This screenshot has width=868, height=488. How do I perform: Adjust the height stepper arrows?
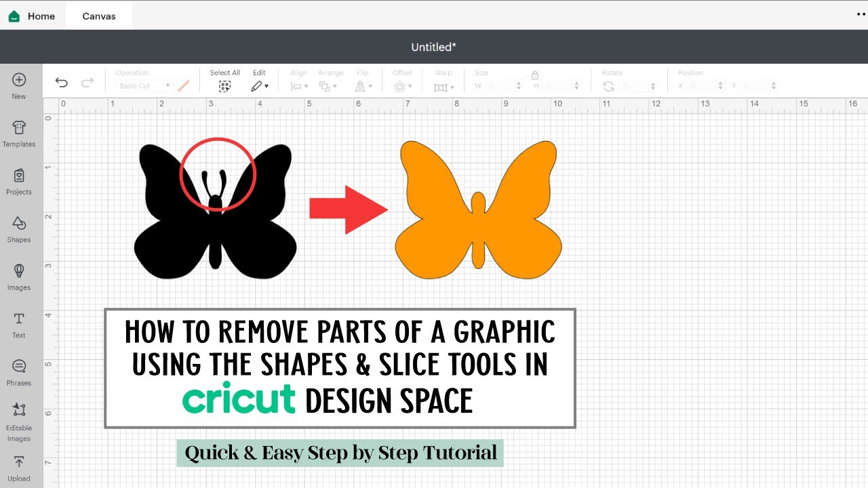pos(576,86)
